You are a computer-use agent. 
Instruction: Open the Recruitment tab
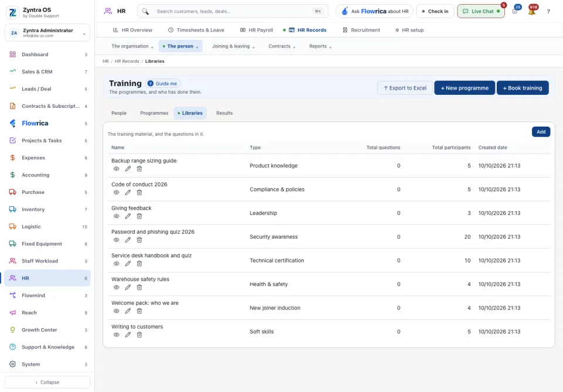tap(361, 30)
